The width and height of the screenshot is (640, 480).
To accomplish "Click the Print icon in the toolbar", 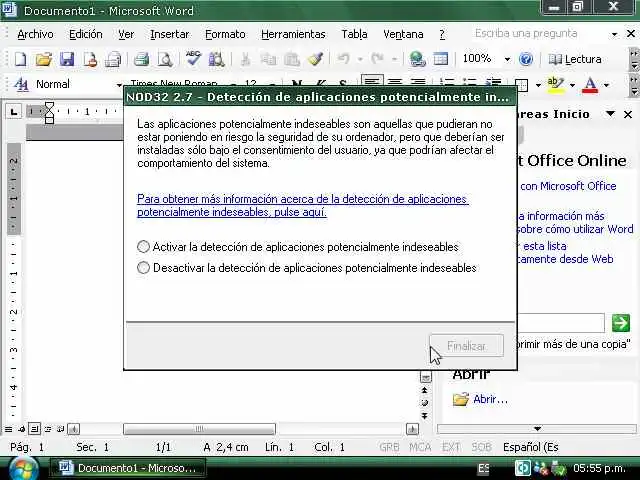I will [141, 60].
